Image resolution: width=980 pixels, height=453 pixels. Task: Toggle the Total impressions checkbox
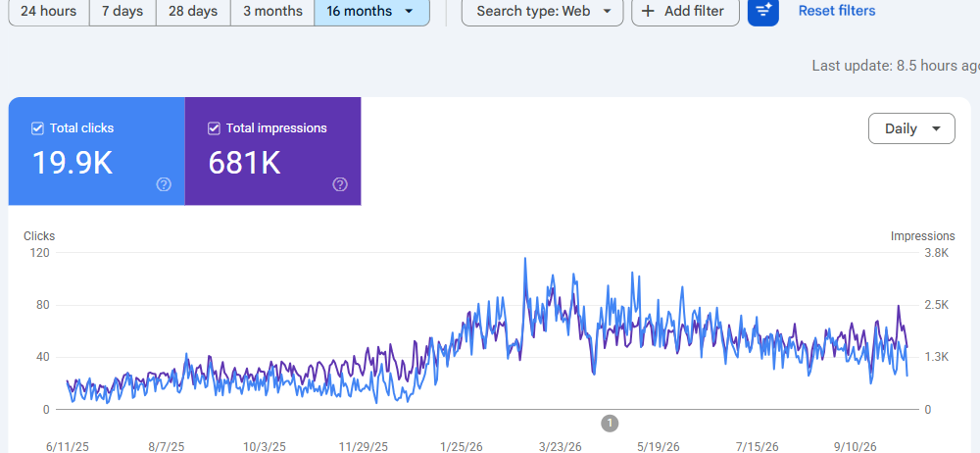(214, 128)
